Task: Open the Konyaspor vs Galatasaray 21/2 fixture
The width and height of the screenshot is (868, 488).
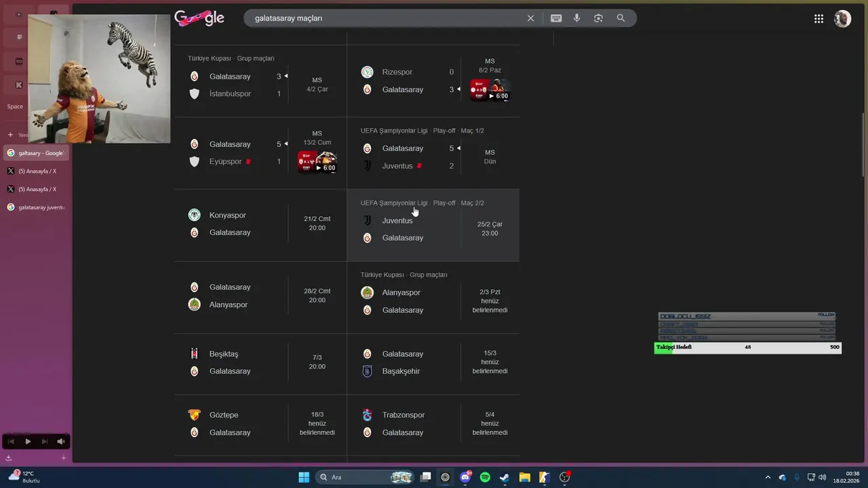Action: click(x=260, y=225)
